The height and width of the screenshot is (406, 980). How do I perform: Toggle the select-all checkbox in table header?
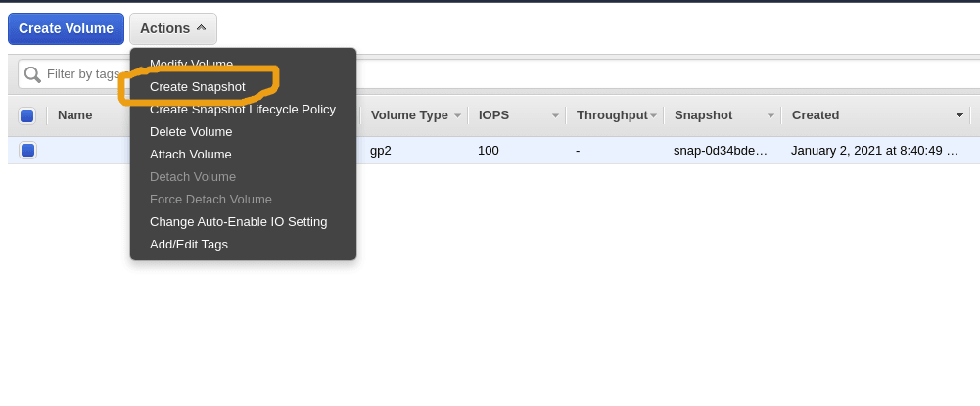pyautogui.click(x=26, y=115)
